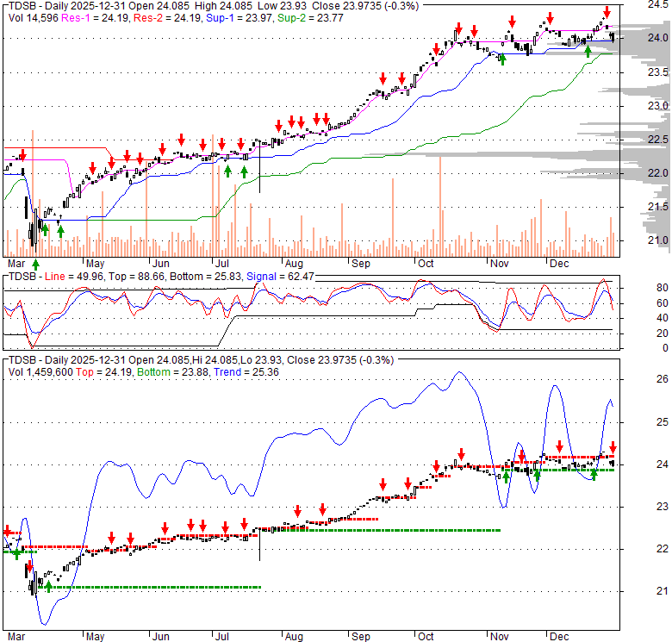Select the green up arrow near December in top chart

[588, 52]
